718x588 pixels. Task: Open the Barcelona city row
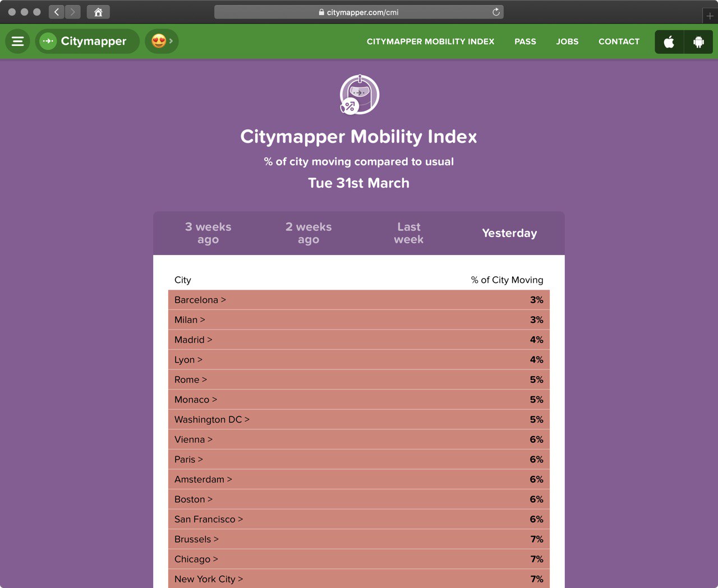coord(359,300)
